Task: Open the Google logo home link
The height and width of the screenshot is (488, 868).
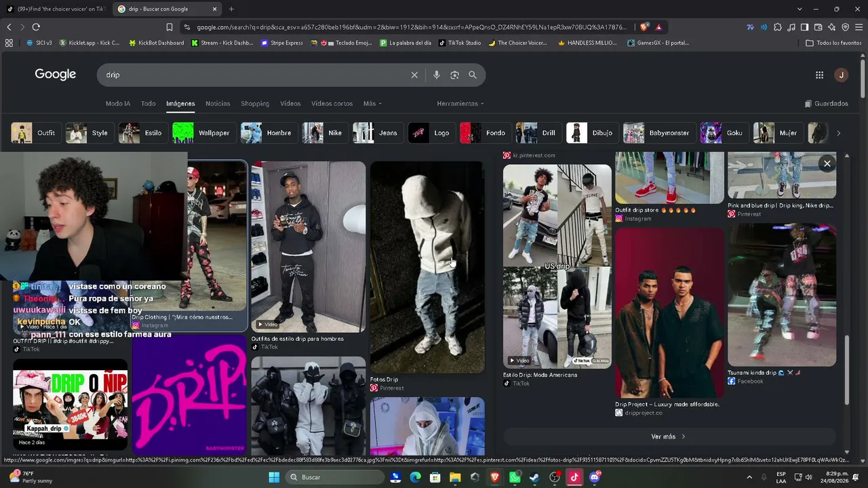Action: click(x=56, y=75)
